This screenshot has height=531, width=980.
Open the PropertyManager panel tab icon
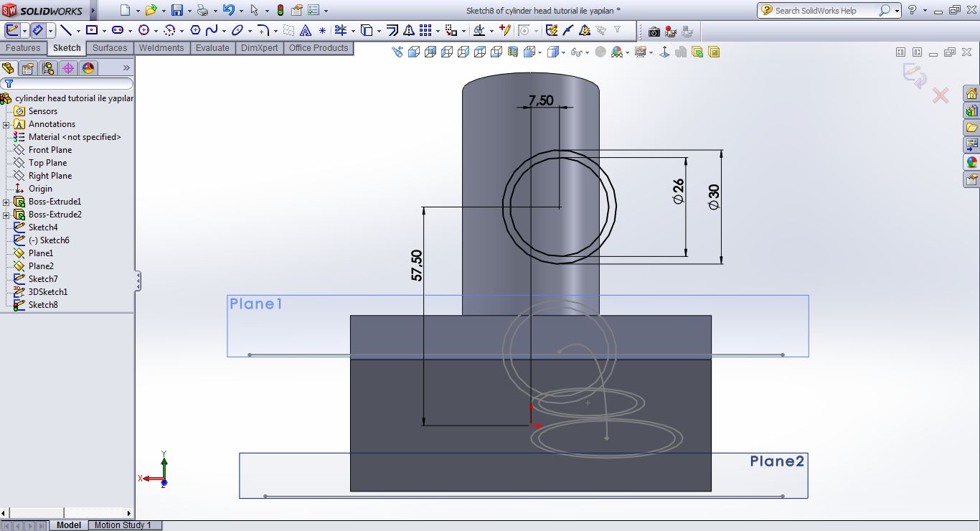27,68
